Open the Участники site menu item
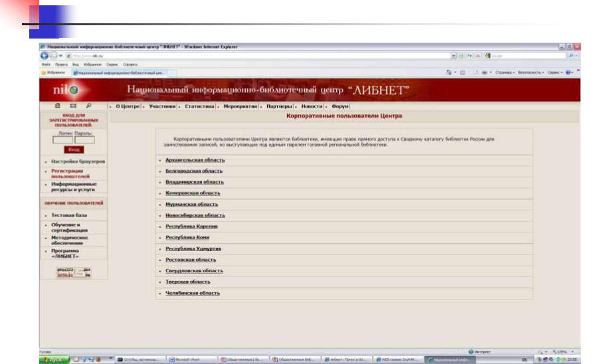Image resolution: width=596 pixels, height=364 pixels. click(x=162, y=106)
